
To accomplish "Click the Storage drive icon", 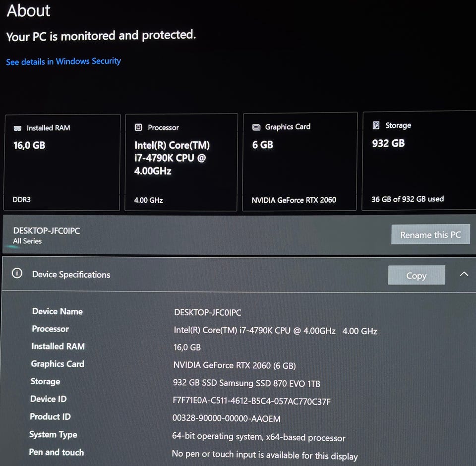I will tap(376, 125).
